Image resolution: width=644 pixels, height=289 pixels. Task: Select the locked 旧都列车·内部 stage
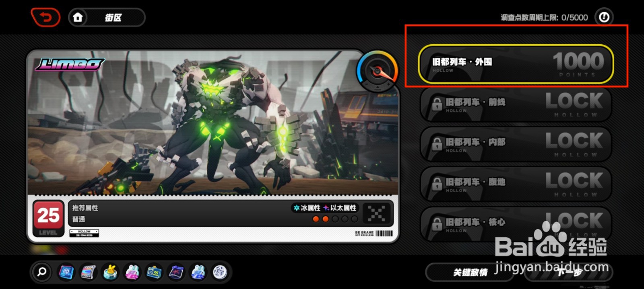[516, 144]
